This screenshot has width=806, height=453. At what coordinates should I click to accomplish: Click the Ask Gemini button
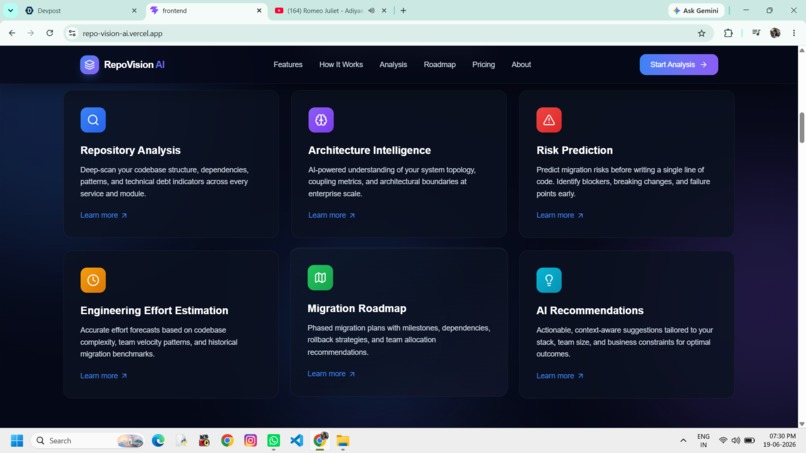tap(697, 11)
